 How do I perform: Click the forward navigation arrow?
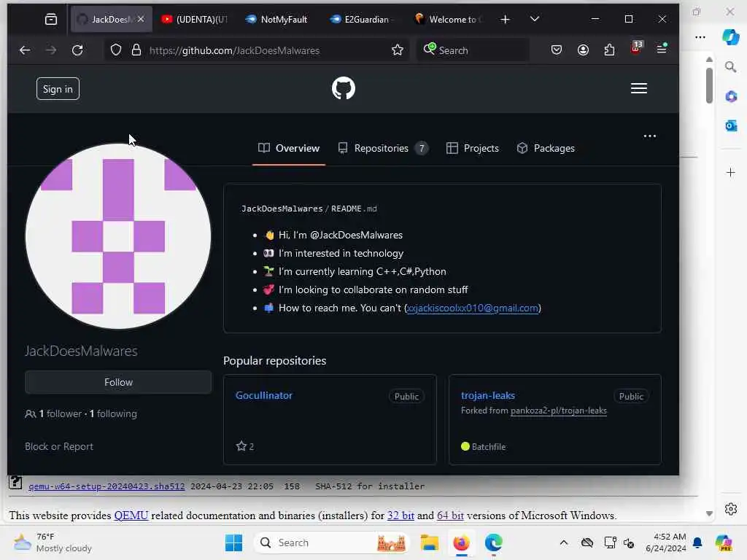click(51, 50)
